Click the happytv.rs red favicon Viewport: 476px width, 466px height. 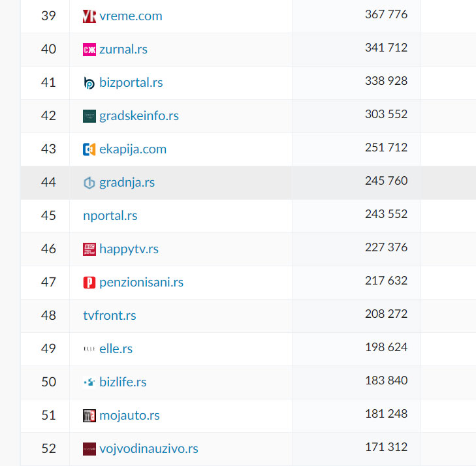point(89,249)
